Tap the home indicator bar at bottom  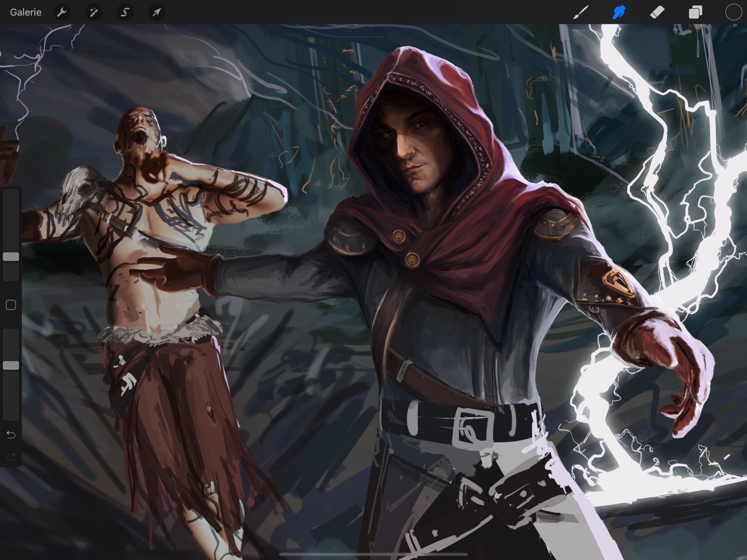point(373,554)
